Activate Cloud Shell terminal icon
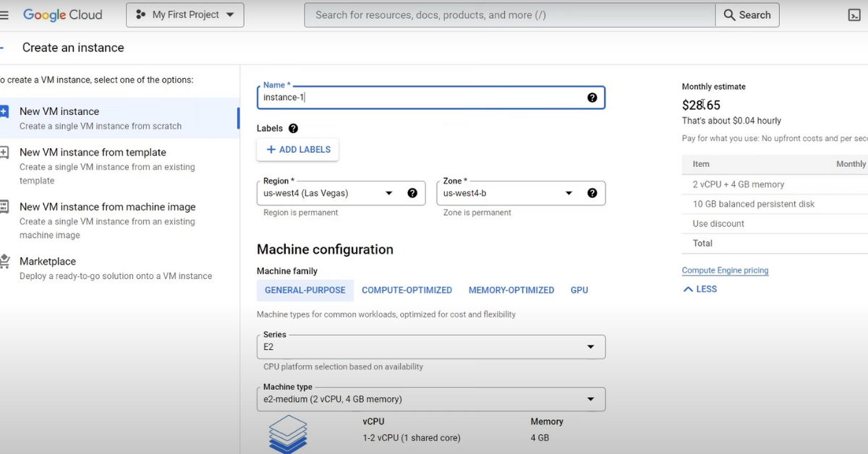The height and width of the screenshot is (454, 868). [x=854, y=14]
